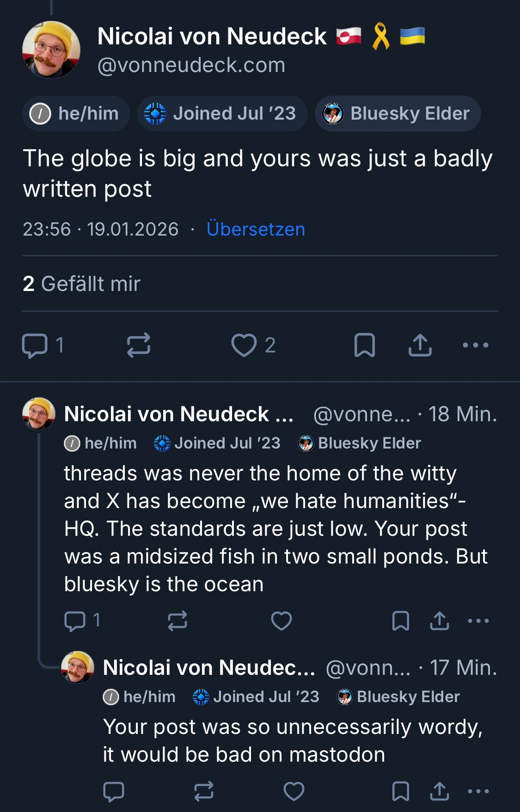Screen dimensions: 520x812
Task: View the 2 Gefällt mir likes list
Action: click(81, 284)
